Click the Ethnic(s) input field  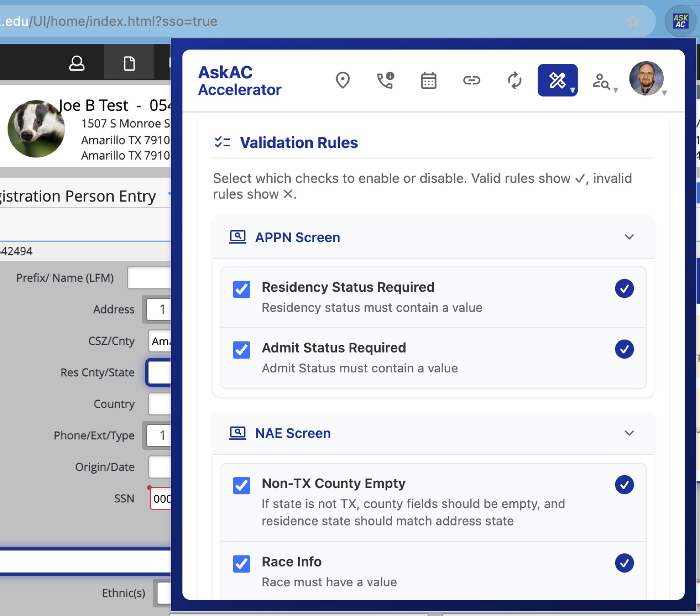(x=164, y=593)
